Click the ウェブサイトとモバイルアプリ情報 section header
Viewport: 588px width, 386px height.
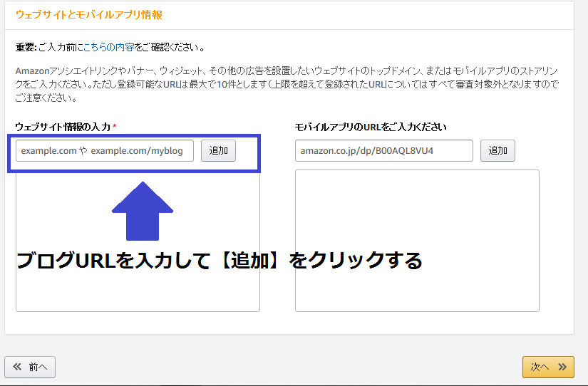coord(89,14)
